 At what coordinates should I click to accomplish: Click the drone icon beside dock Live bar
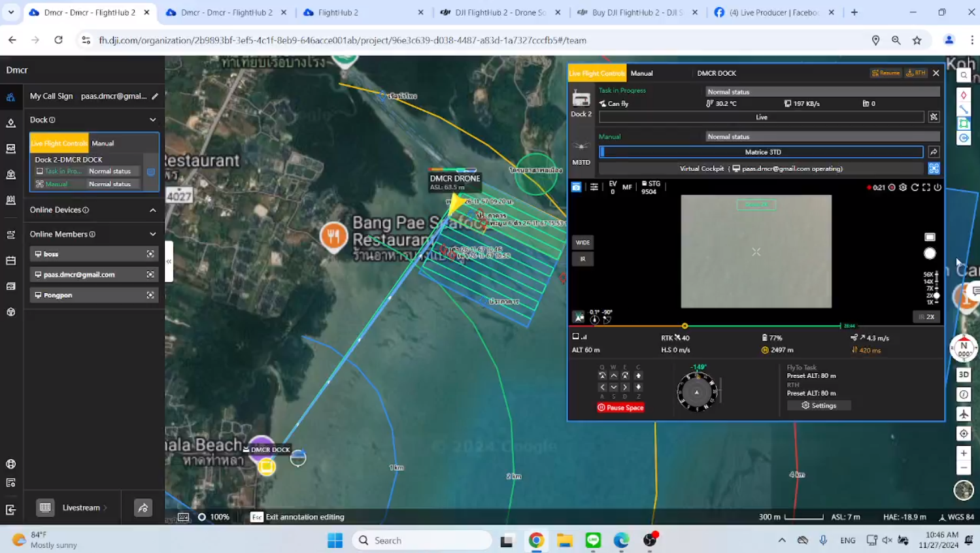click(x=934, y=117)
